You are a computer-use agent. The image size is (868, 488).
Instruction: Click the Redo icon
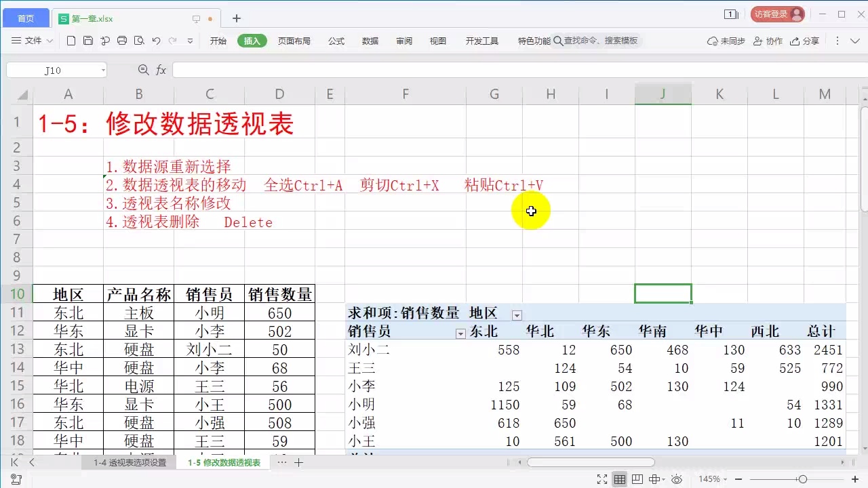[x=173, y=41]
